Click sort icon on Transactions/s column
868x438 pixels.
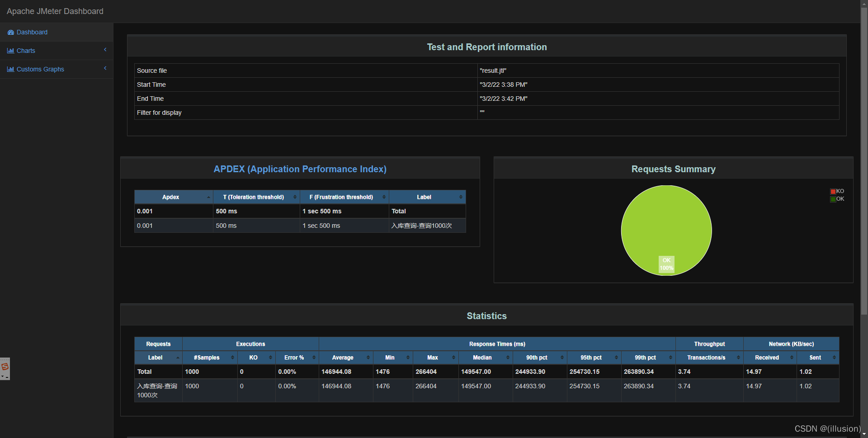738,358
